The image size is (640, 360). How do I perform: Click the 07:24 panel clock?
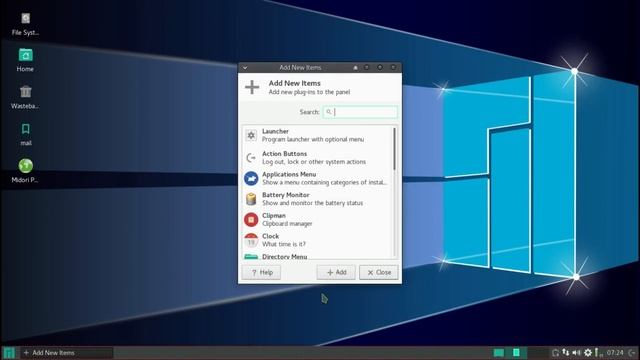click(615, 353)
